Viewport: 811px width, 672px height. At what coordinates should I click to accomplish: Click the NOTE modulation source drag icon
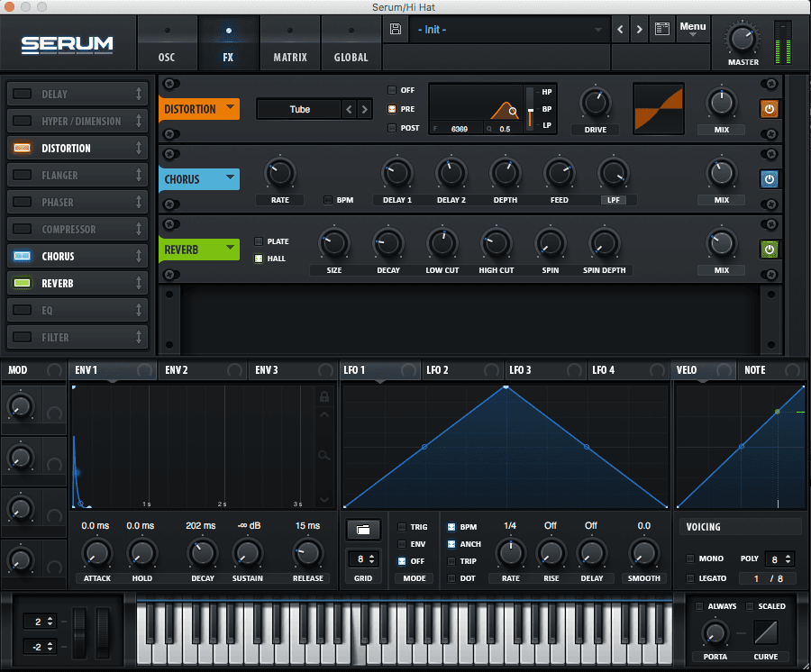pyautogui.click(x=792, y=370)
